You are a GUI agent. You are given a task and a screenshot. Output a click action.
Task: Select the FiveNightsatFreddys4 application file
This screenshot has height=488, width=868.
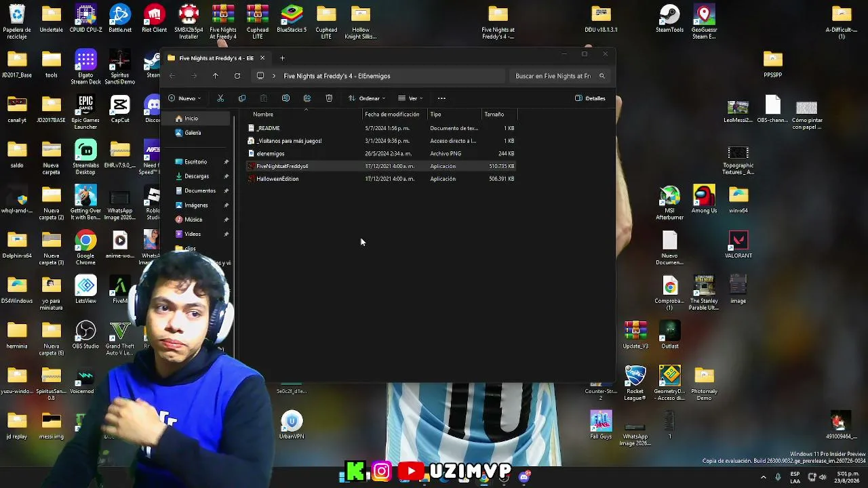(x=382, y=166)
